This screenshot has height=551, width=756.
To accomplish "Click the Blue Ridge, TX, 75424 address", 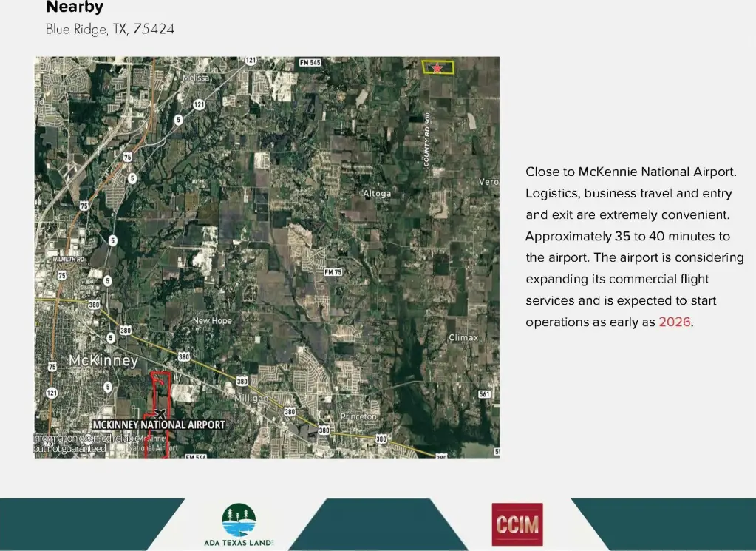I will tap(110, 29).
